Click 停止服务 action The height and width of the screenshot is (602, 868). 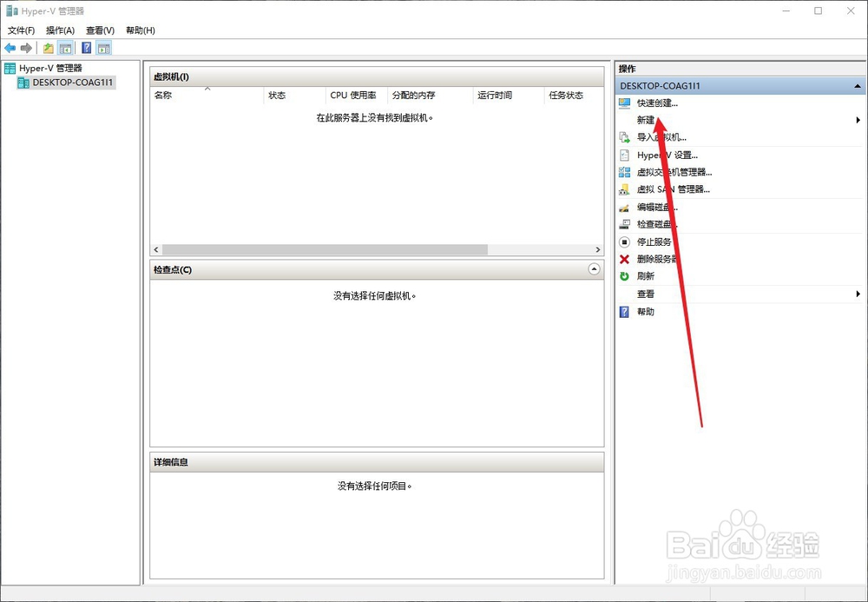coord(654,242)
